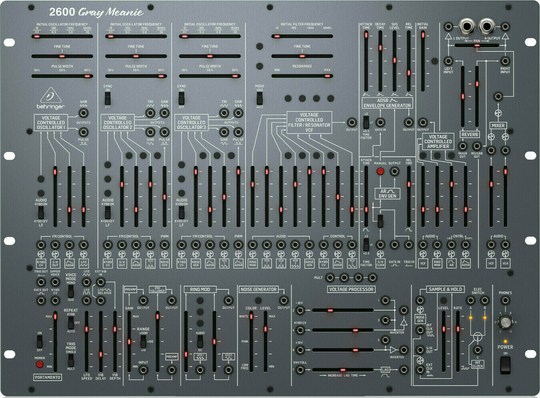Click the VCA initial gain slider handle
The width and height of the screenshot is (540, 398).
pos(423,35)
